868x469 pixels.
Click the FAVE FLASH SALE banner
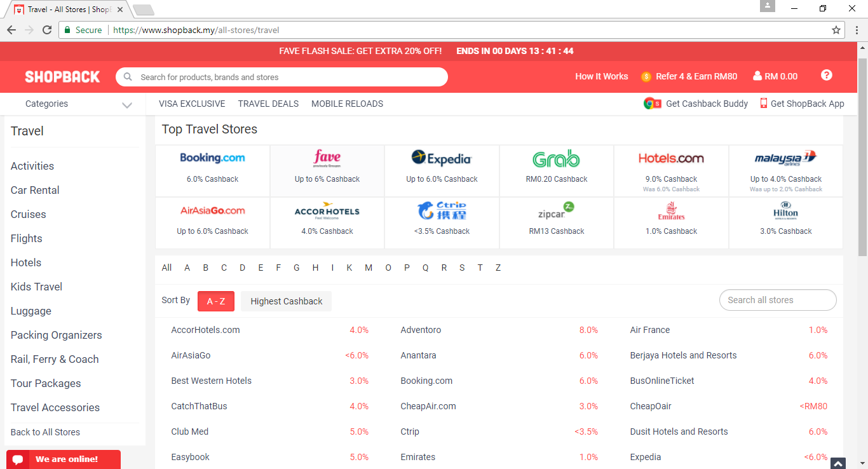(429, 51)
